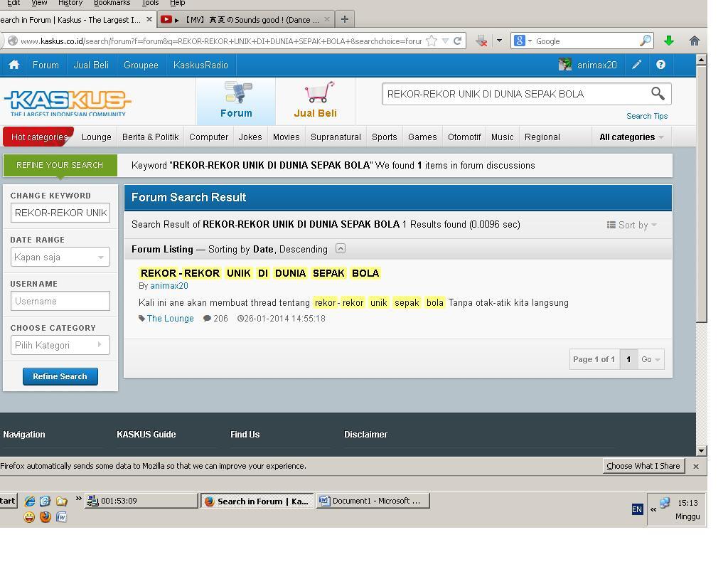Image resolution: width=728 pixels, height=579 pixels.
Task: Open the Search Tips link
Action: pyautogui.click(x=647, y=116)
